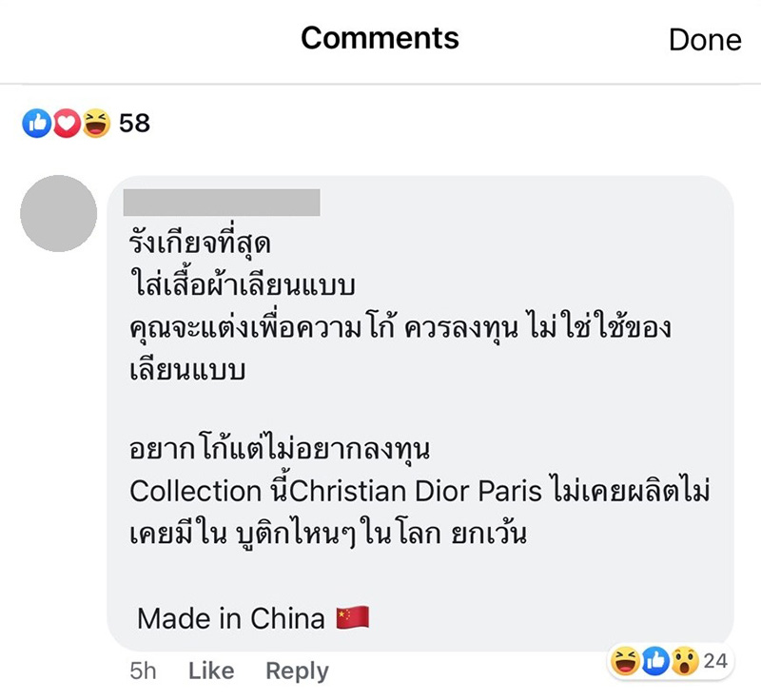Click the China flag emoji

[x=353, y=618]
